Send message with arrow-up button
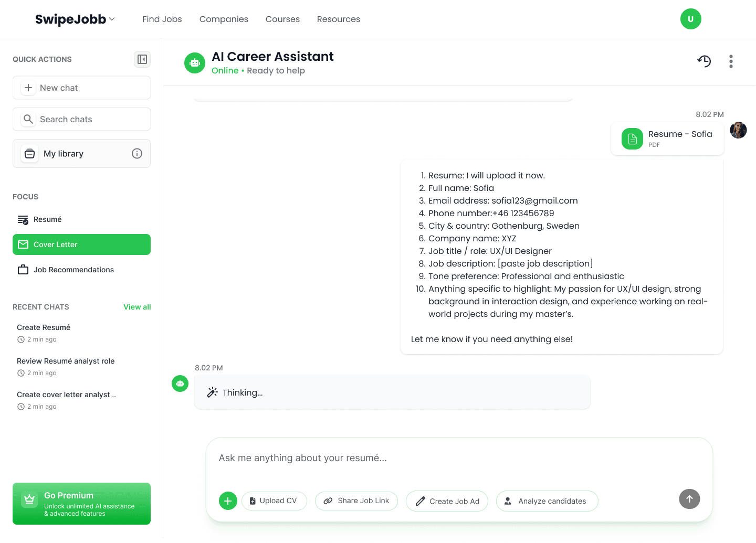This screenshot has width=756, height=543. [x=690, y=499]
